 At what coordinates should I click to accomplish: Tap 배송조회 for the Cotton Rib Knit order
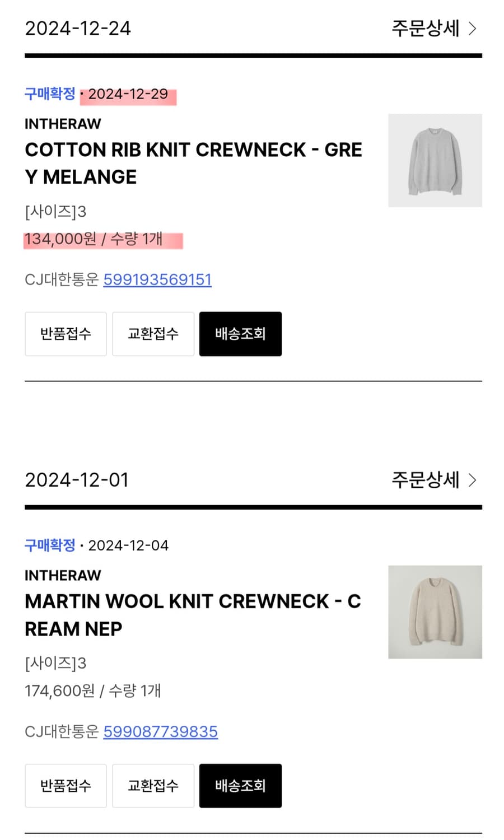[x=240, y=334]
